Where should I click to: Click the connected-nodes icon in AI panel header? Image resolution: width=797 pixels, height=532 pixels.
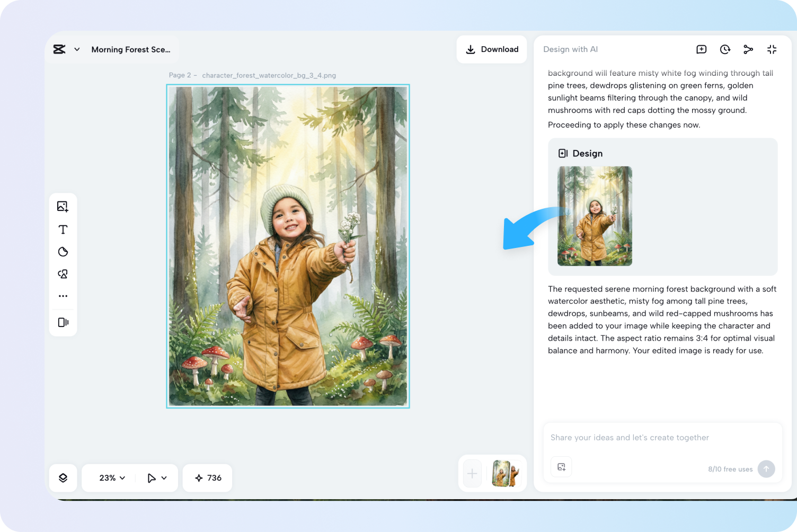(748, 49)
